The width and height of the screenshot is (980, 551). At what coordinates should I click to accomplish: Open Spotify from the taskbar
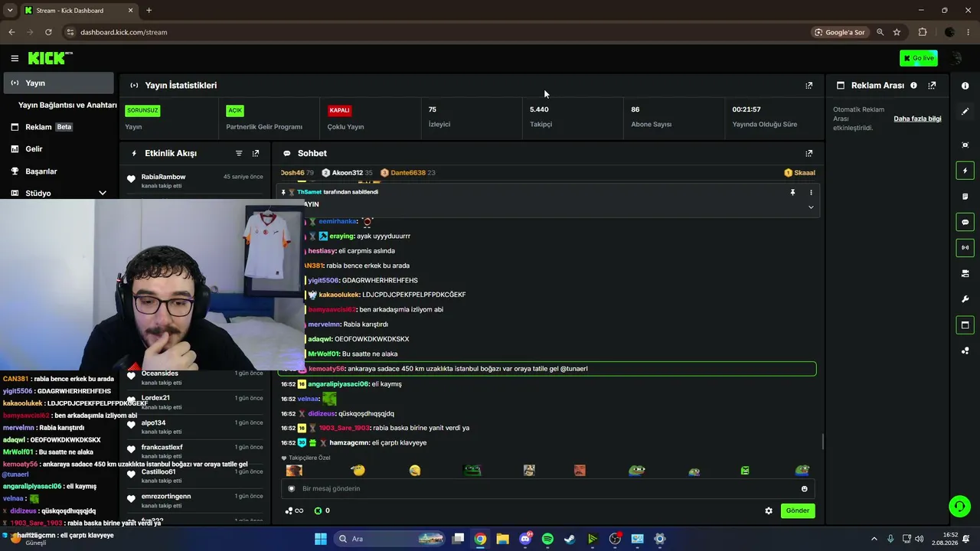(x=547, y=539)
